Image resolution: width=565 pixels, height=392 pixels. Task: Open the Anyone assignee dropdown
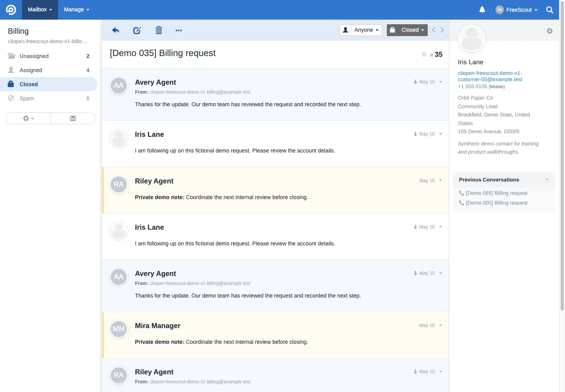coord(366,30)
